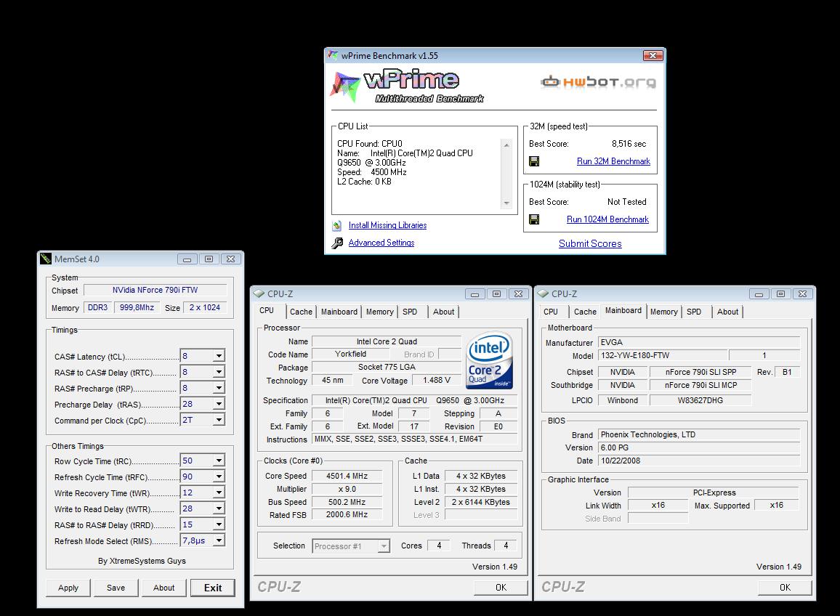
Task: Expand RAS# Precharge (tRP) dropdown
Action: pos(219,389)
